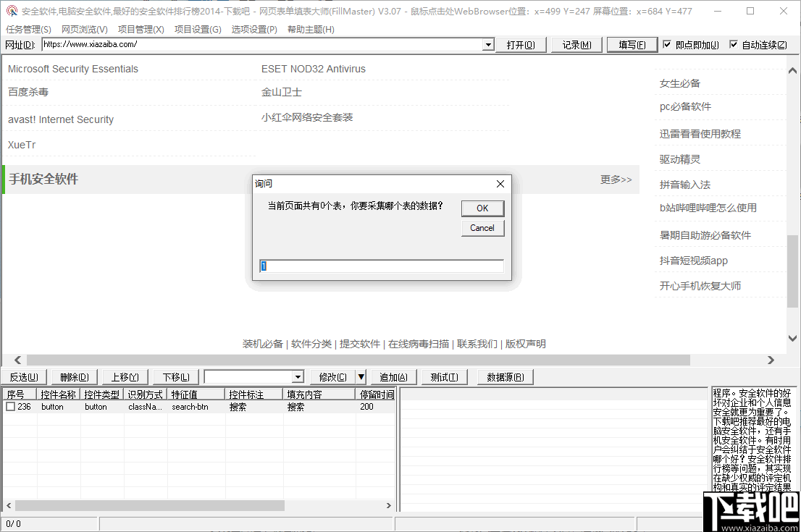This screenshot has width=801, height=532.
Task: Click the 打开(O) button to open the URL
Action: click(x=521, y=44)
